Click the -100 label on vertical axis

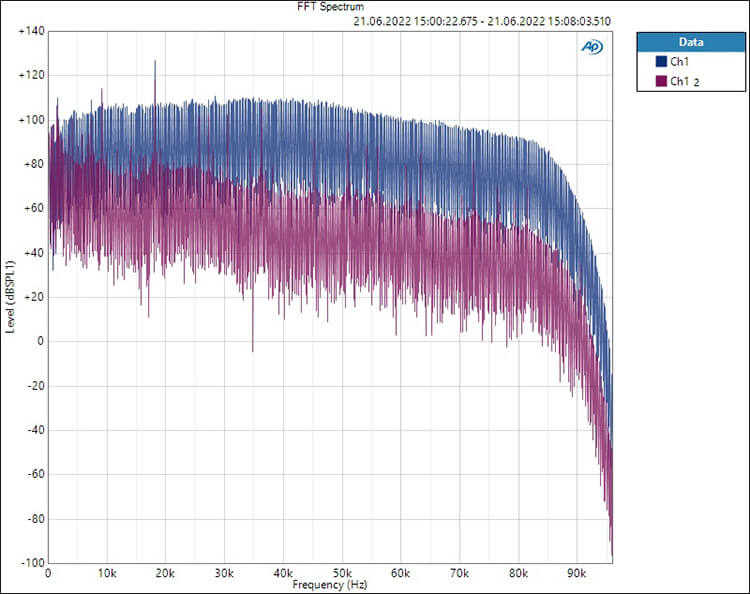point(33,562)
